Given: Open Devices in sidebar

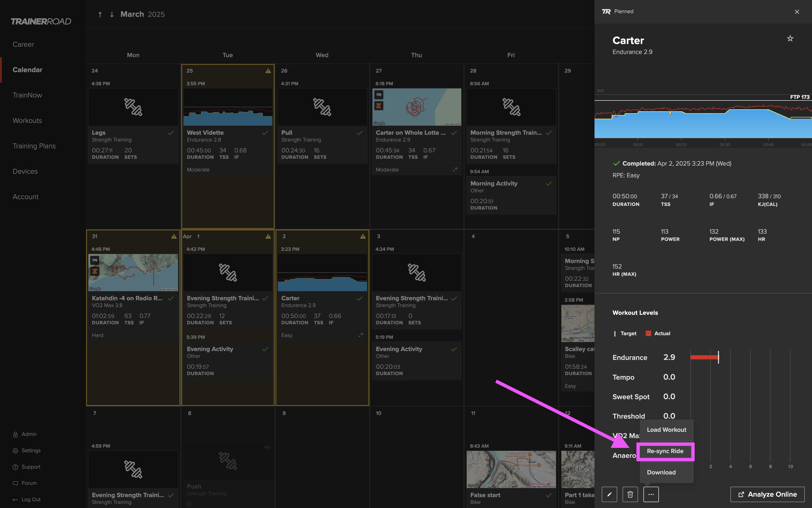Looking at the screenshot, I should 25,171.
